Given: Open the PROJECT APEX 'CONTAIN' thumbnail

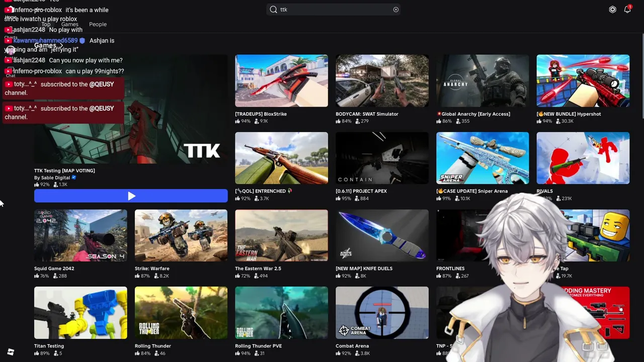Looking at the screenshot, I should pyautogui.click(x=382, y=158).
